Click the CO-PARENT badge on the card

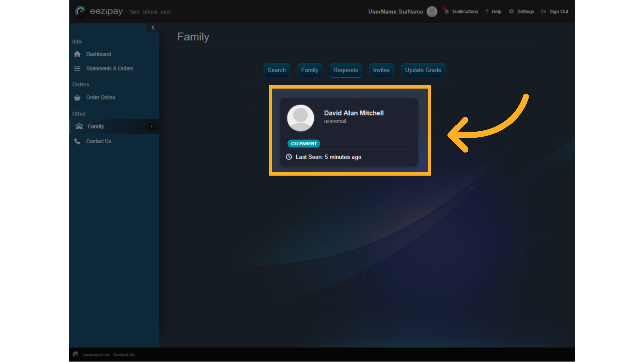[x=304, y=143]
